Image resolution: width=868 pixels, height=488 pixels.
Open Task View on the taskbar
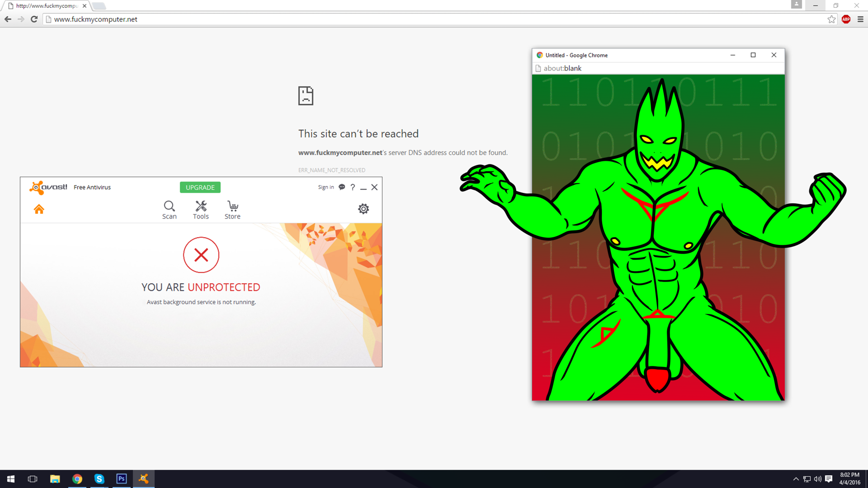click(33, 479)
